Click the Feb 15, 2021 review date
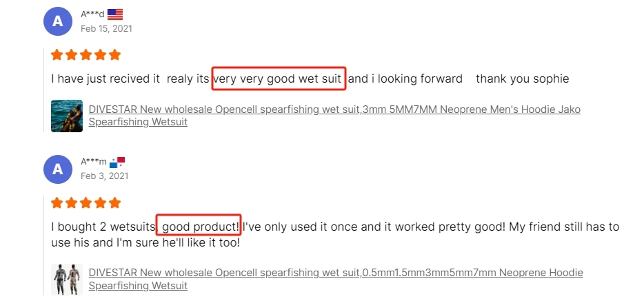Viewport: 644px width, 303px height. click(106, 29)
